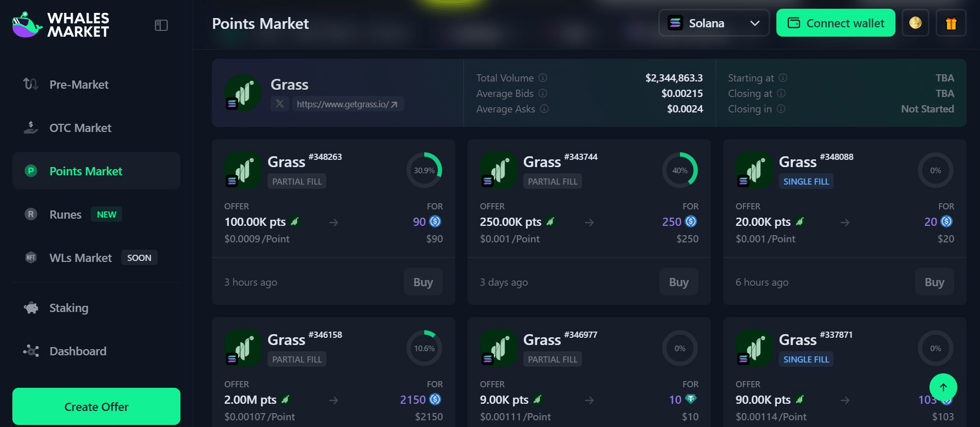Open the Dashboard page

78,351
